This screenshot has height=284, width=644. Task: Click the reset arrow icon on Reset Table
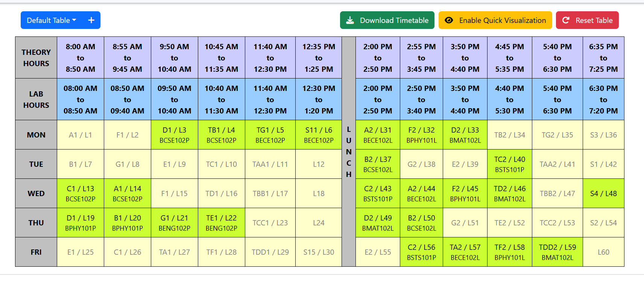[566, 20]
